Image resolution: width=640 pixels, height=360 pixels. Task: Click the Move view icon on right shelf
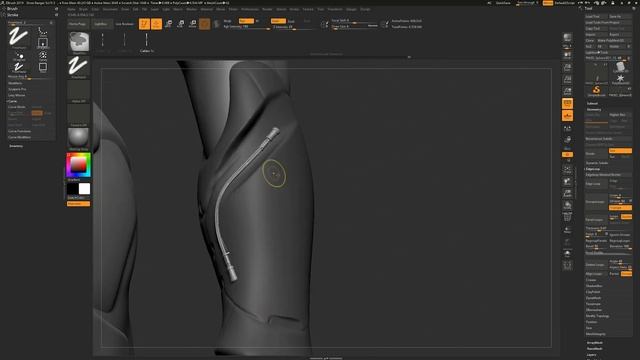(x=567, y=181)
